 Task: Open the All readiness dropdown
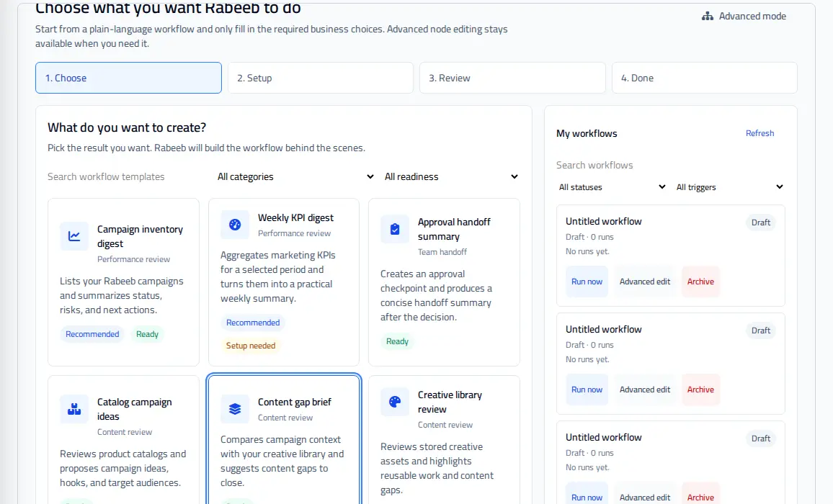coord(450,177)
